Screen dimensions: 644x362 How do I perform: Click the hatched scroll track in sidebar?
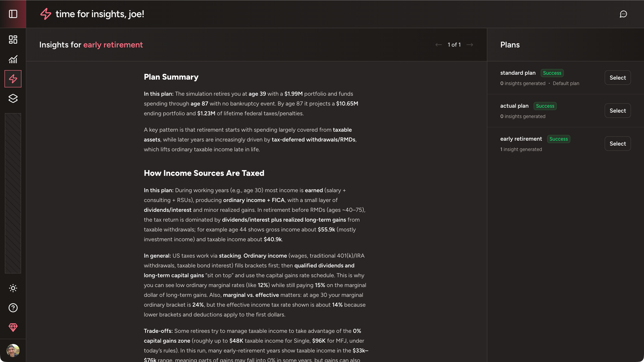click(13, 194)
